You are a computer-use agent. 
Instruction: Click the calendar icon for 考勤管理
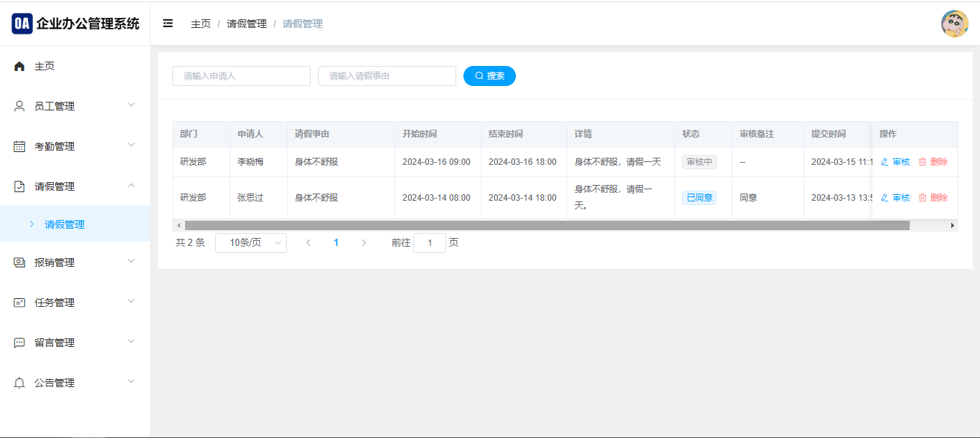19,146
